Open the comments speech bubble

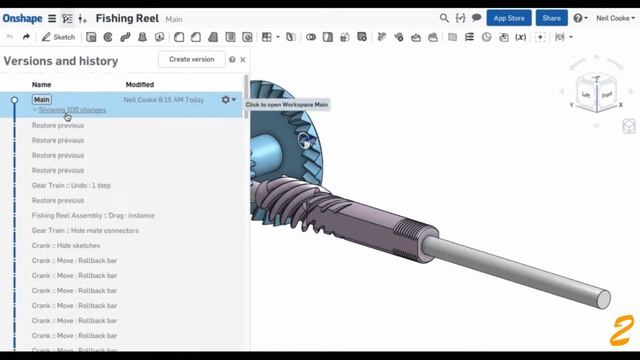point(476,18)
